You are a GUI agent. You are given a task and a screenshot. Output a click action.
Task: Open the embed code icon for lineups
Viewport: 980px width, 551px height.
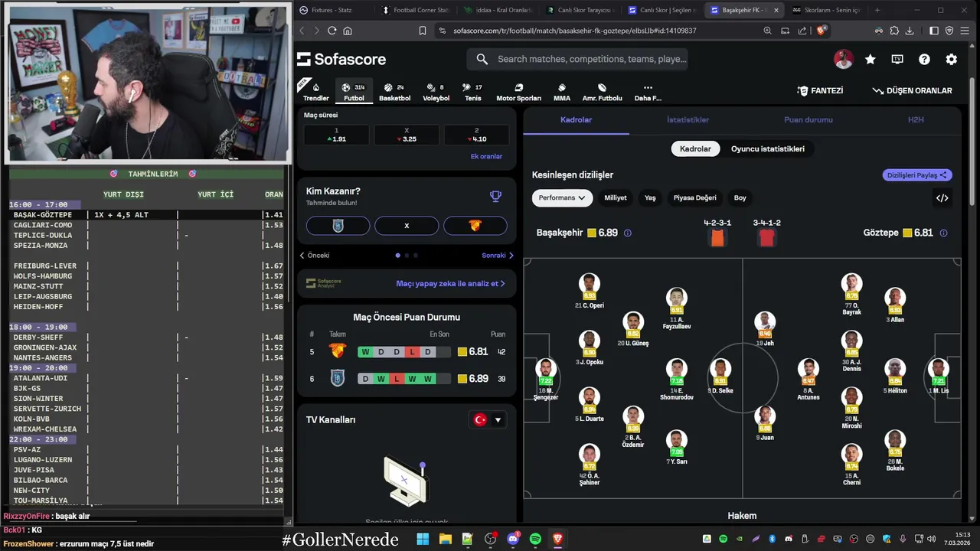point(942,198)
